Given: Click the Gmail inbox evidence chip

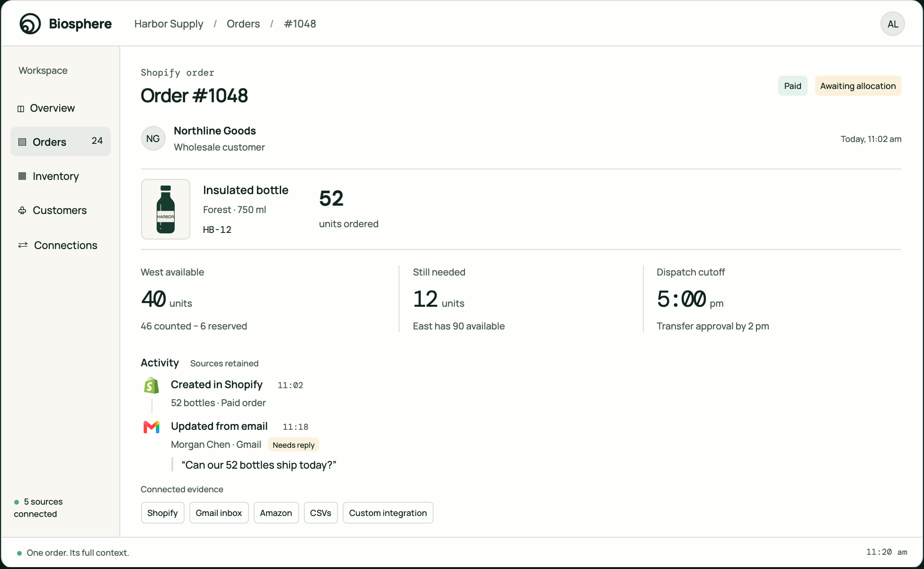Looking at the screenshot, I should 219,513.
